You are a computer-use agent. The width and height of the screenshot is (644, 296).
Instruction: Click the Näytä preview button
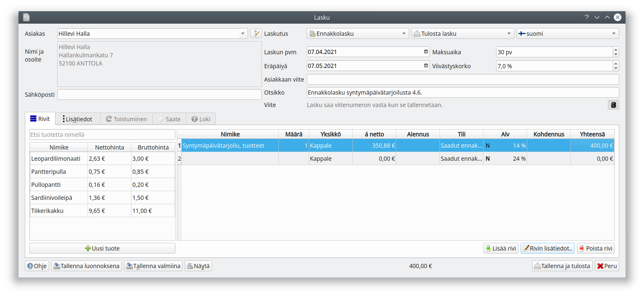198,266
